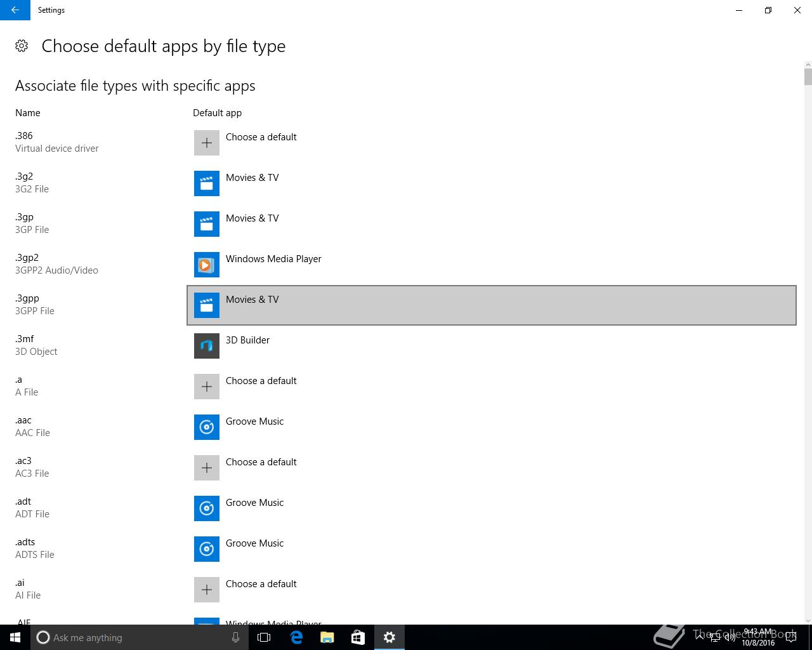Image resolution: width=812 pixels, height=650 pixels.
Task: Click 3D Builder icon for .3mf
Action: [x=207, y=346]
